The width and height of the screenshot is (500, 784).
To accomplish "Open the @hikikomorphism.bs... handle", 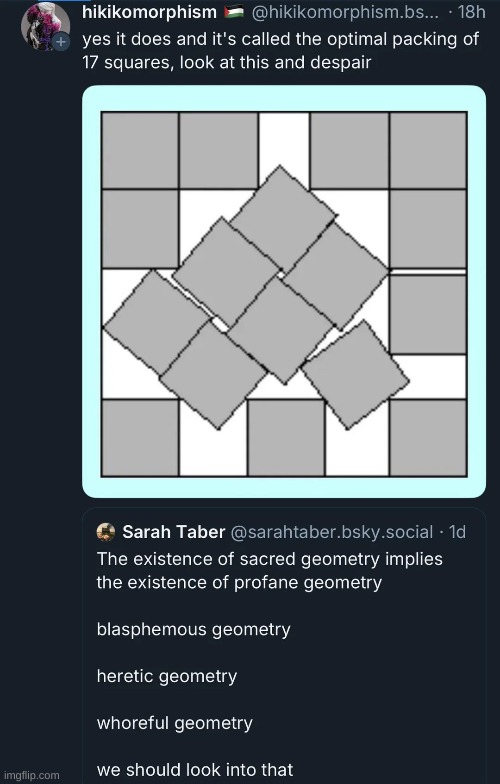I will [x=344, y=12].
